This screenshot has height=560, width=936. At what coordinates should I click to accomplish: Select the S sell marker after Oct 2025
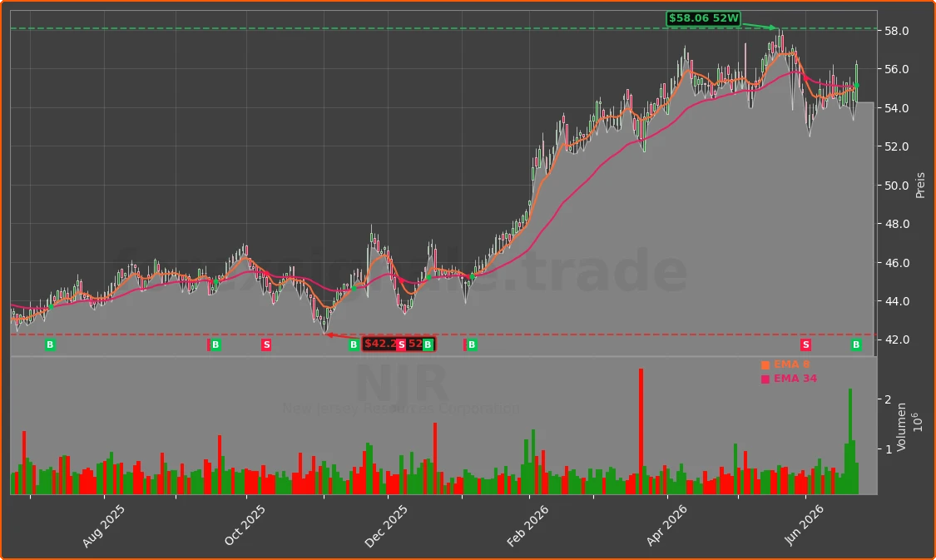266,344
